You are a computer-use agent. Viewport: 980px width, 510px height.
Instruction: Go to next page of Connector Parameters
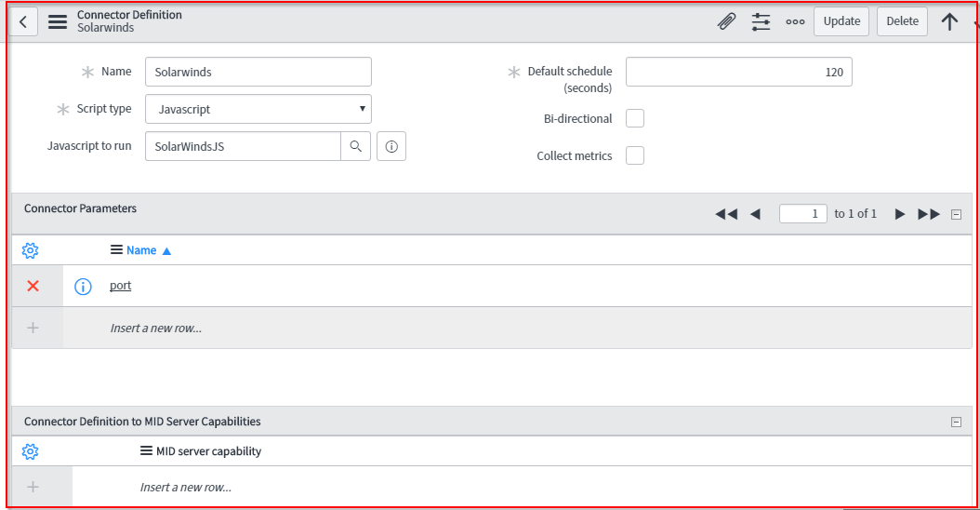pyautogui.click(x=900, y=214)
